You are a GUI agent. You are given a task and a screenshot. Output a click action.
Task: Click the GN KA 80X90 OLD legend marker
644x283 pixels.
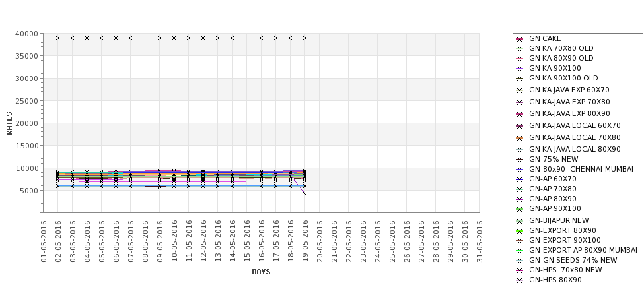520,59
